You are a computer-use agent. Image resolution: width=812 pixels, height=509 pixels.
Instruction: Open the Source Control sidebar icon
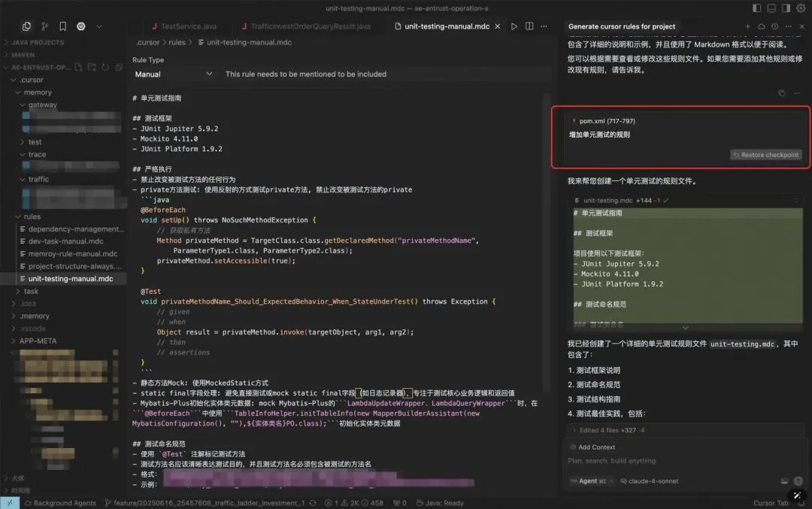pyautogui.click(x=43, y=26)
